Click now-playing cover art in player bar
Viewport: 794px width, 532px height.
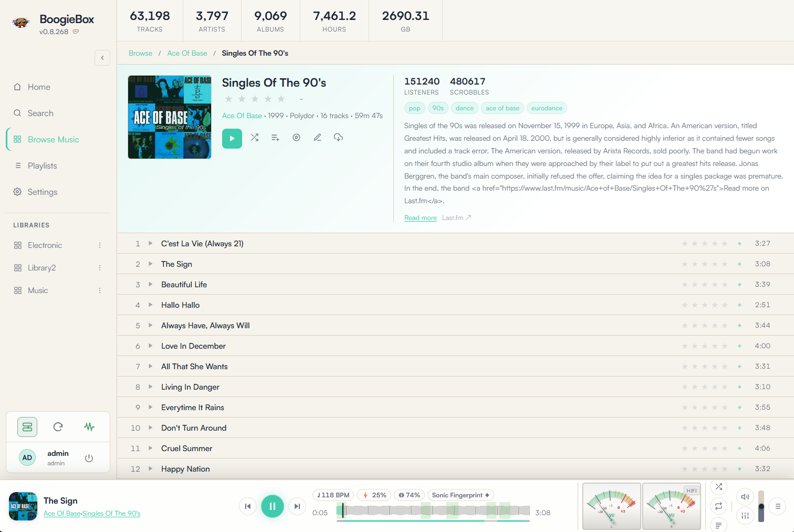[x=23, y=506]
